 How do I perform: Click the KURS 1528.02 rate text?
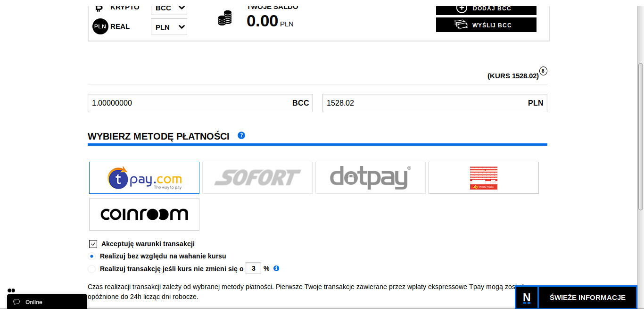click(513, 75)
